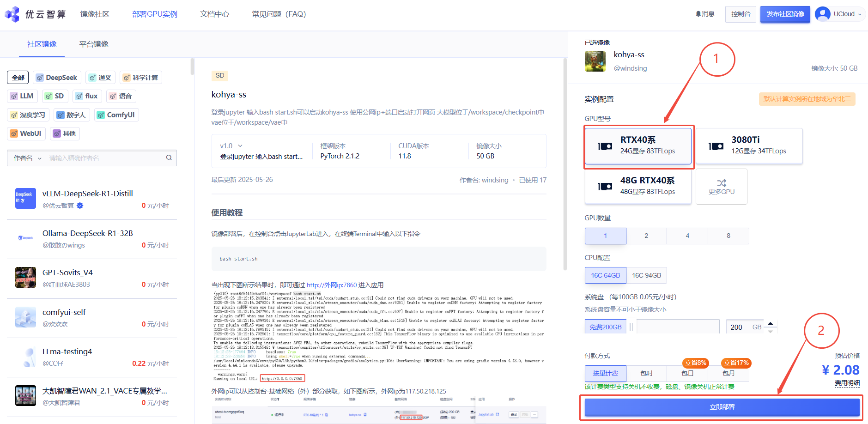Set GPU count to 4
This screenshot has height=424, width=868.
687,236
